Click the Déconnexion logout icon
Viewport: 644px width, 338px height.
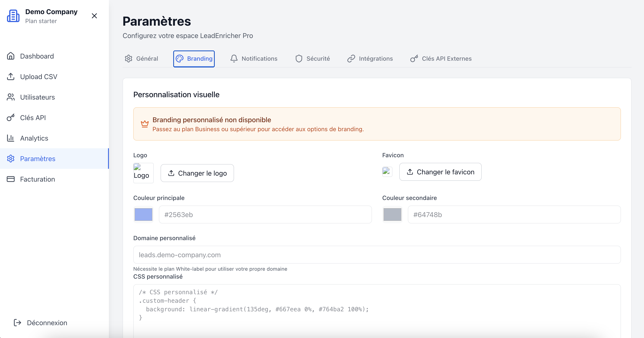[x=17, y=323]
